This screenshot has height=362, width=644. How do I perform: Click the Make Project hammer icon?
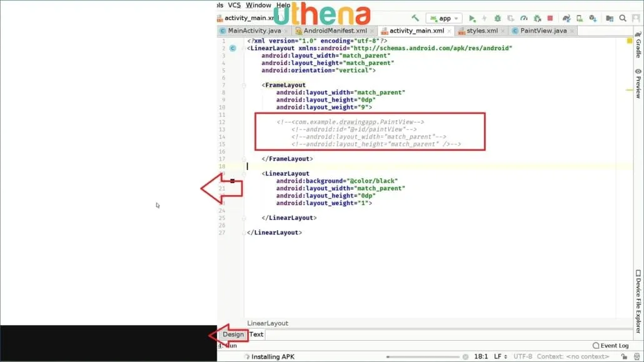point(415,18)
